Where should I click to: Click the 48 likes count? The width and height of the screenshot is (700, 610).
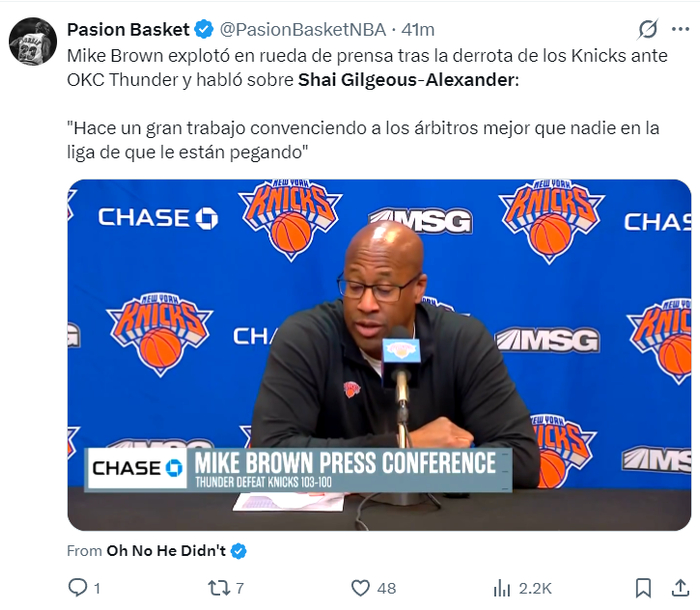387,588
